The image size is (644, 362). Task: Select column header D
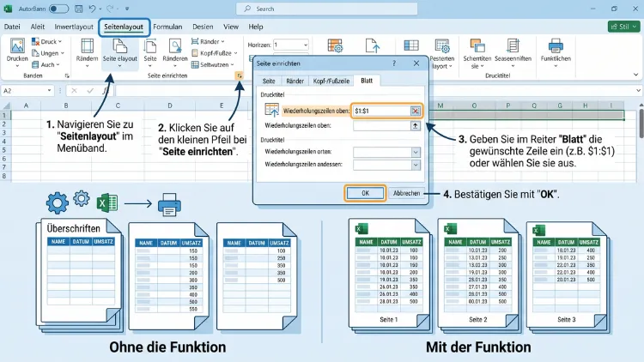coord(170,106)
